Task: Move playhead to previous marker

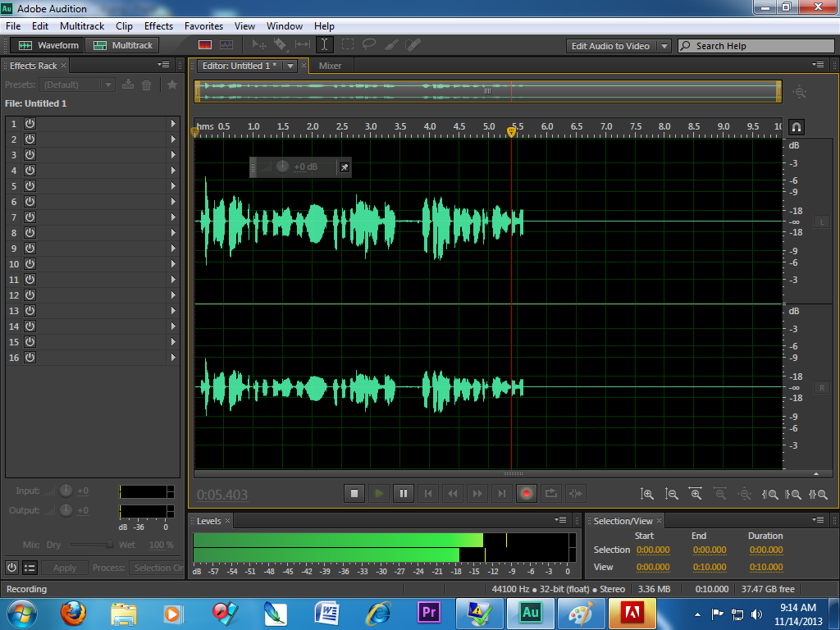Action: point(428,493)
